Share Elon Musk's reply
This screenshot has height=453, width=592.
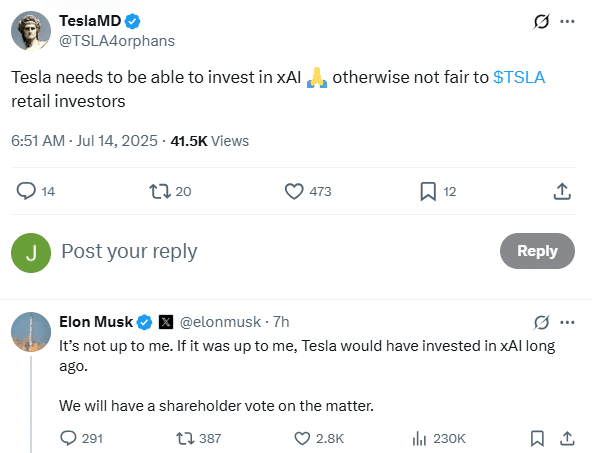coord(567,439)
